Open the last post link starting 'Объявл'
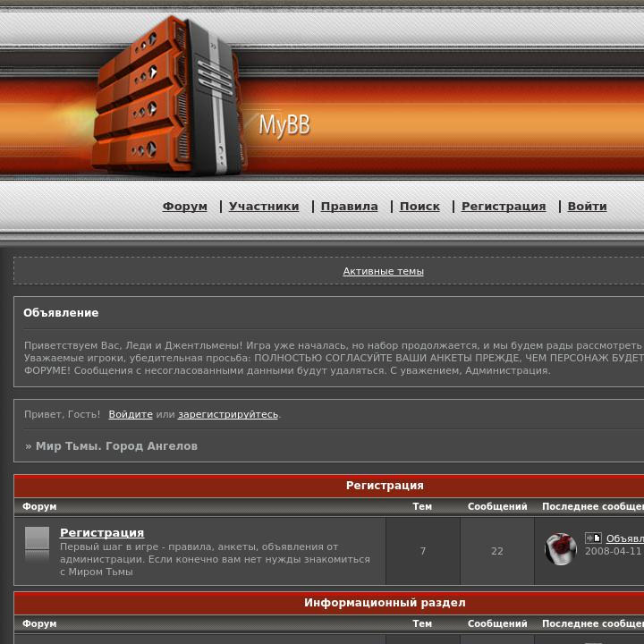 click(624, 538)
